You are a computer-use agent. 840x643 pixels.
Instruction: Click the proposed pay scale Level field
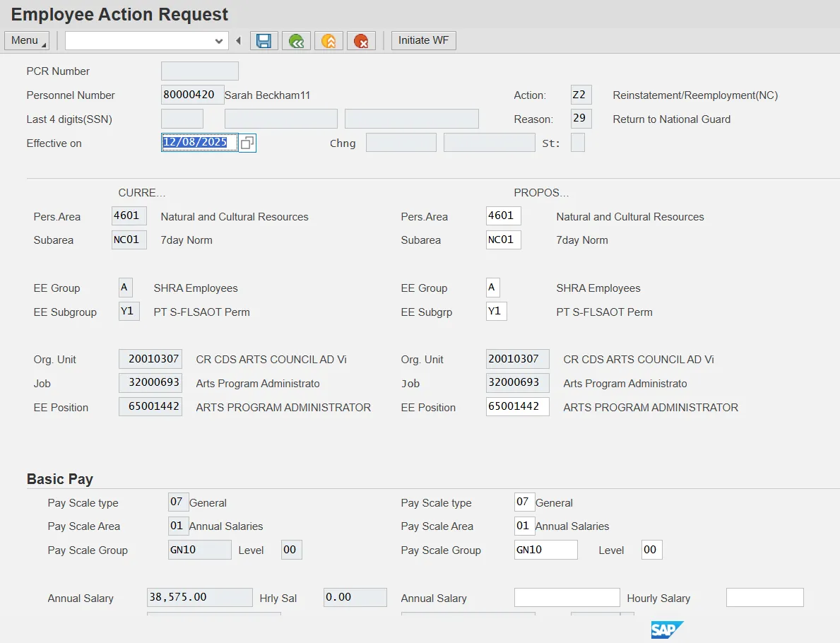[x=651, y=550]
